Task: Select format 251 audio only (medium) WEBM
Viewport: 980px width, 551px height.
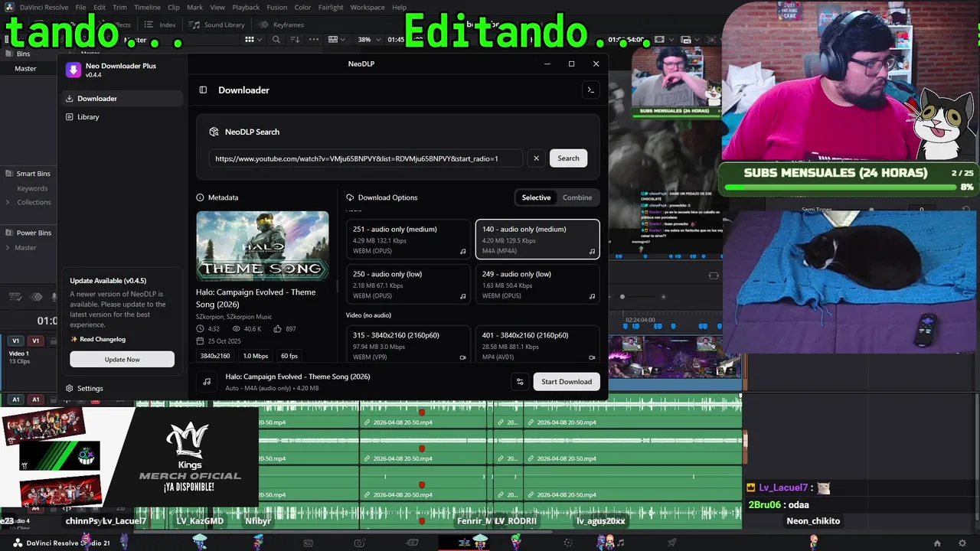Action: (x=408, y=240)
